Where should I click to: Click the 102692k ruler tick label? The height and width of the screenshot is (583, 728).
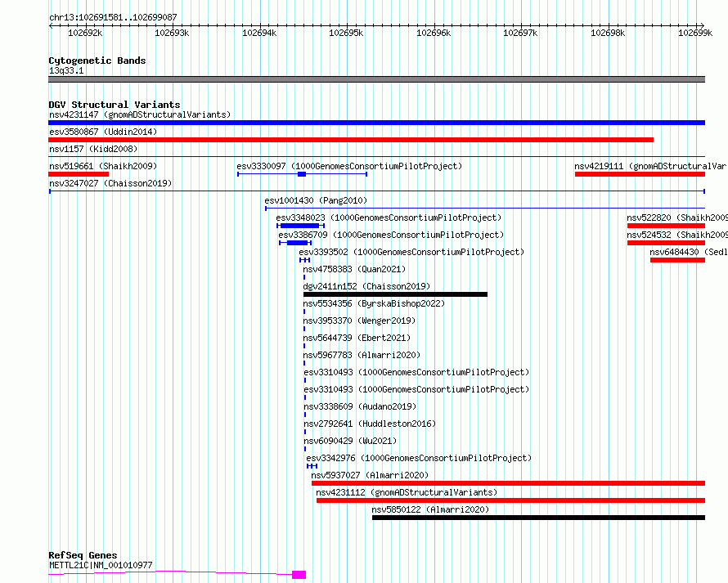[85, 33]
